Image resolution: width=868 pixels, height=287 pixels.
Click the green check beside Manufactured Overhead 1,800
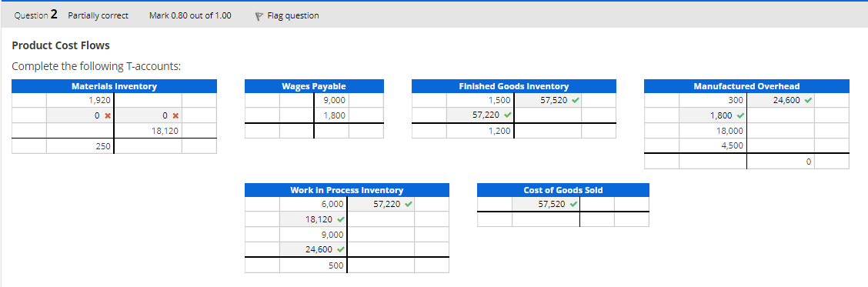click(x=740, y=115)
